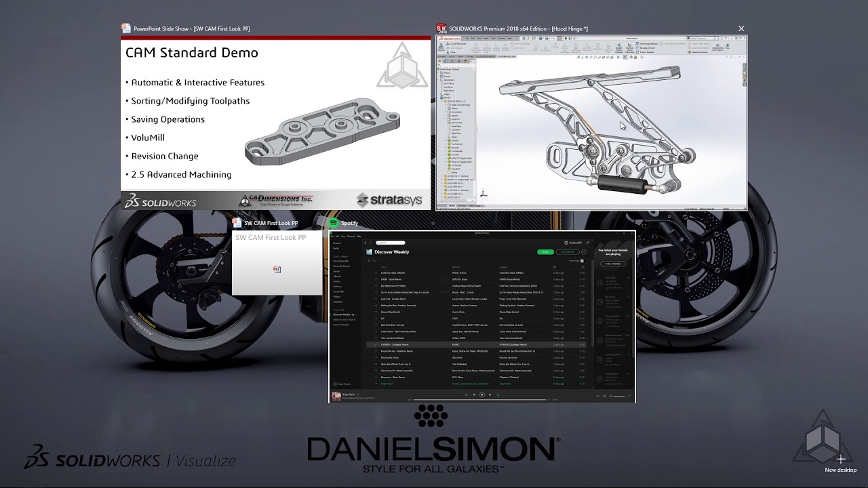Image resolution: width=868 pixels, height=488 pixels.
Task: Click the green PLAY button in Spotify
Action: (545, 252)
